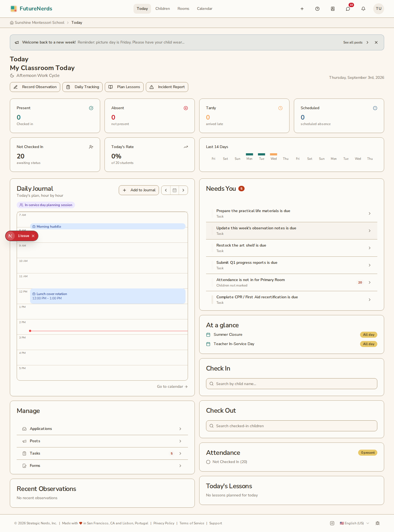Dismiss the welcome announcement banner
Image resolution: width=394 pixels, height=532 pixels.
(376, 42)
